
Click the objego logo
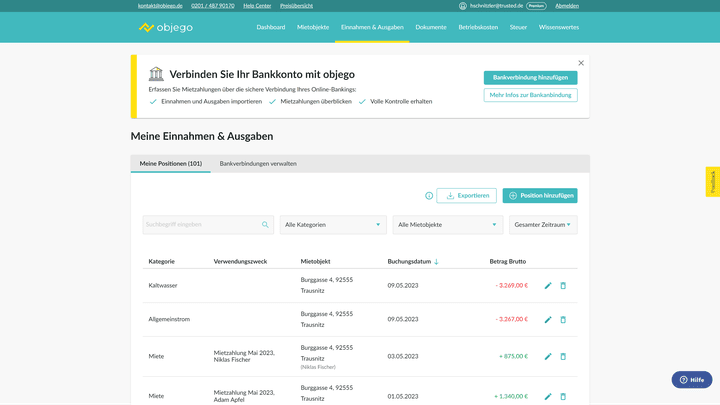(166, 28)
